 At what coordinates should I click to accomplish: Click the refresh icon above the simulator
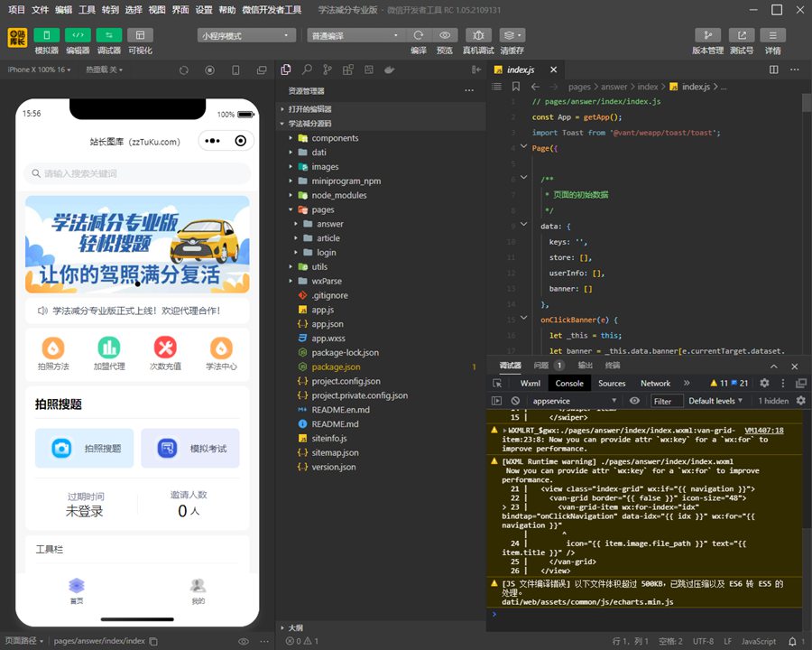point(184,70)
